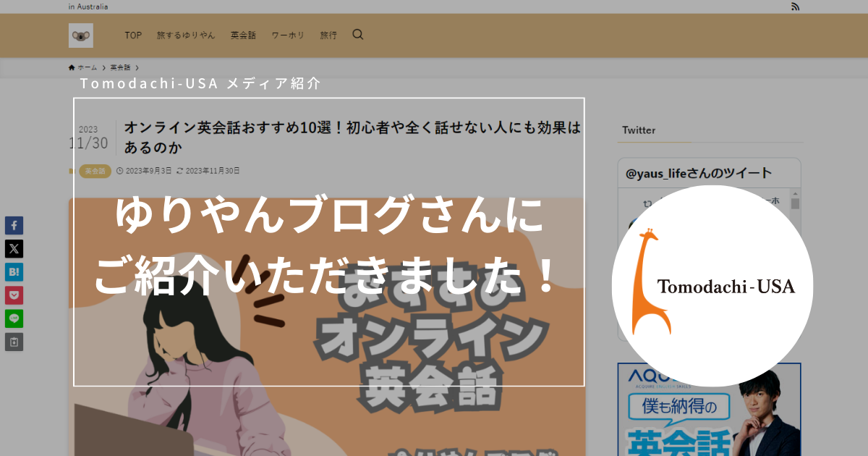Go to 英会話 breadcrumb link

120,67
